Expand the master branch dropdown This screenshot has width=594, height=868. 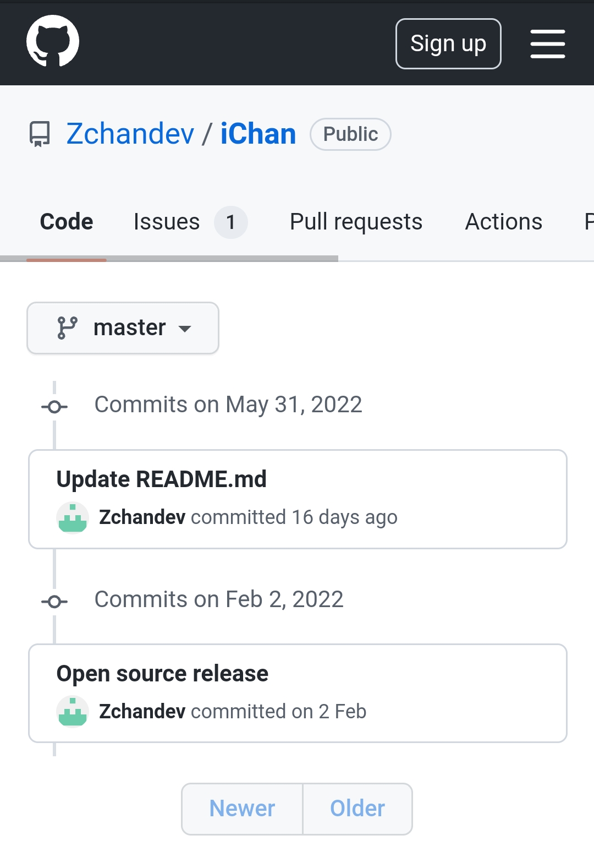(123, 328)
